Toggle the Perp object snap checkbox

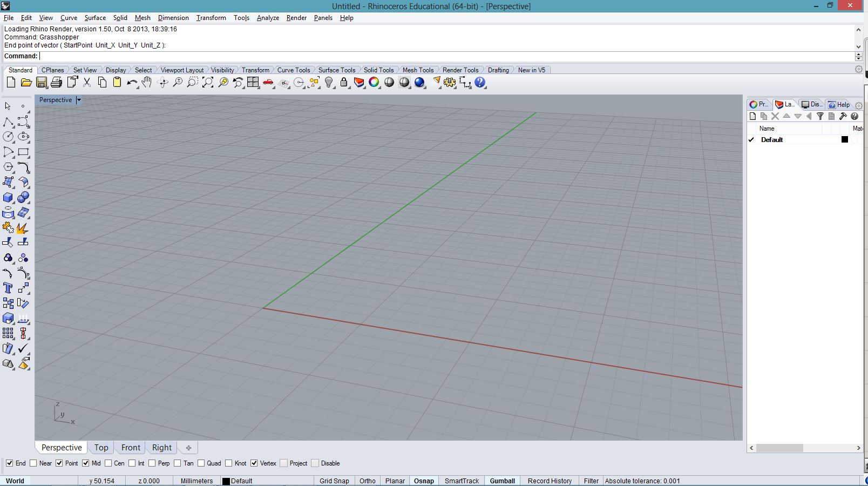coord(152,463)
